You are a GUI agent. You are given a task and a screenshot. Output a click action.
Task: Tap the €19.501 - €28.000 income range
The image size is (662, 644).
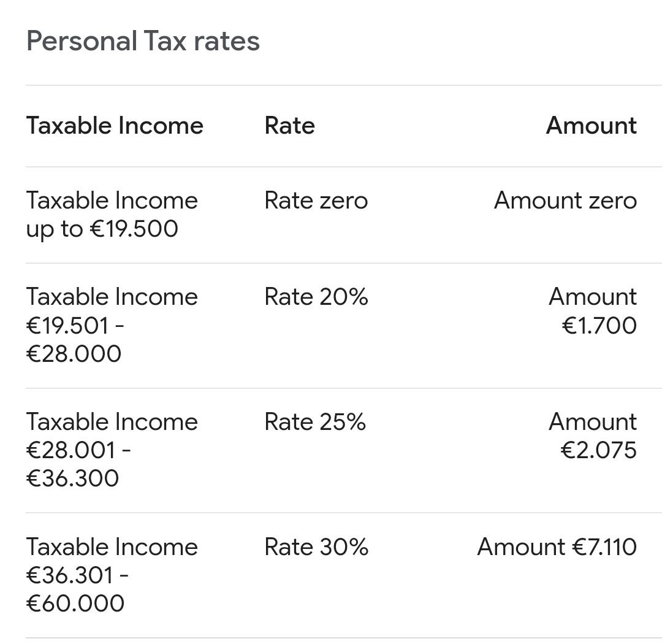[75, 340]
